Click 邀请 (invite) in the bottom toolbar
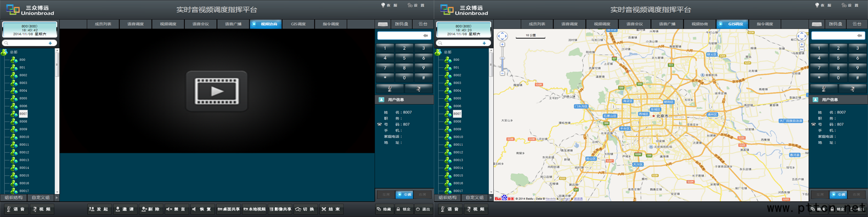The width and height of the screenshot is (868, 217). click(125, 209)
